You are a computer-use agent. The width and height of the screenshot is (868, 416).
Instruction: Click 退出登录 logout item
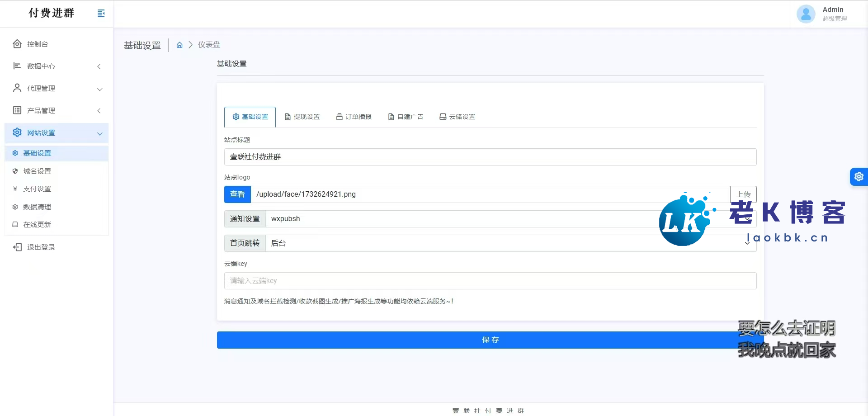[x=41, y=247]
